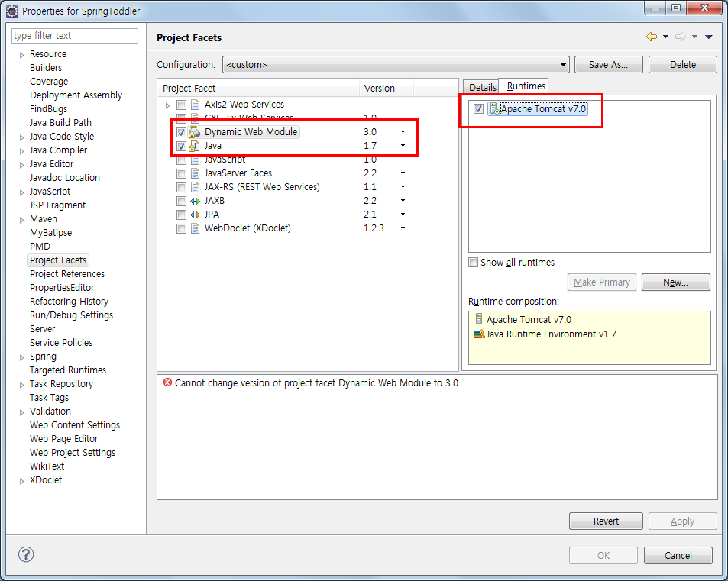Click the Revert button
728x581 pixels.
pos(606,521)
